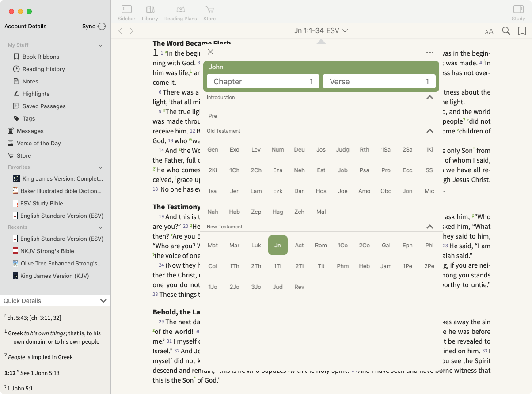The width and height of the screenshot is (532, 394).
Task: Click the '1 John 5:1' cross-reference
Action: coord(20,389)
